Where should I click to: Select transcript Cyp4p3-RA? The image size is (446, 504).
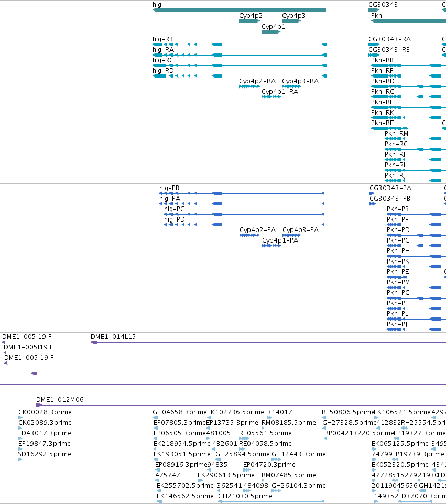pos(300,81)
